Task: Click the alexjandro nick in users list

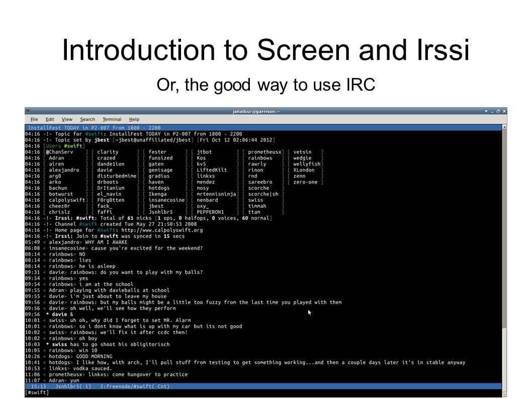Action: click(64, 170)
